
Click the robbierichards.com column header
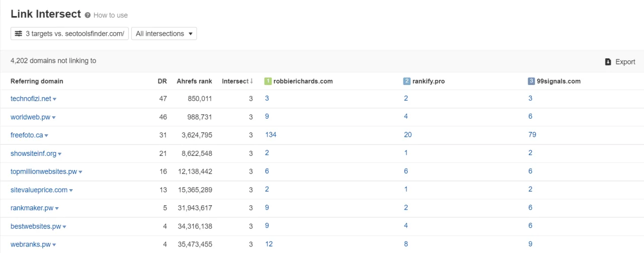(303, 81)
